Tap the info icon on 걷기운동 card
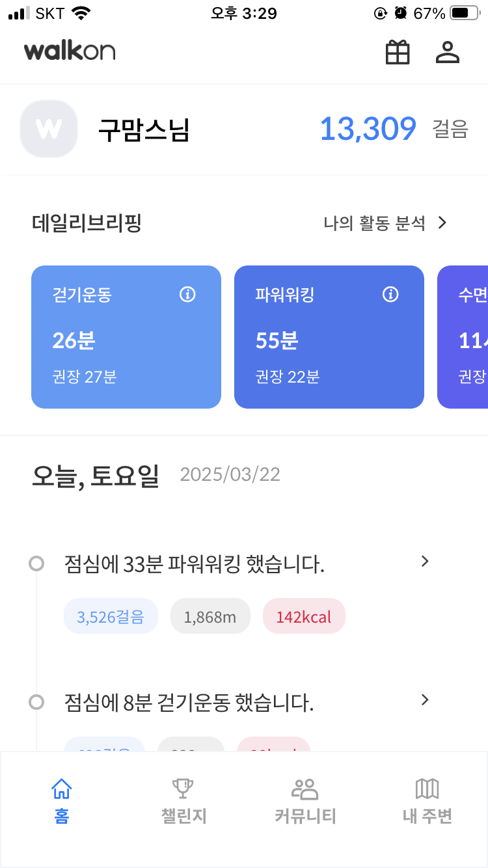The height and width of the screenshot is (868, 488). 187,295
